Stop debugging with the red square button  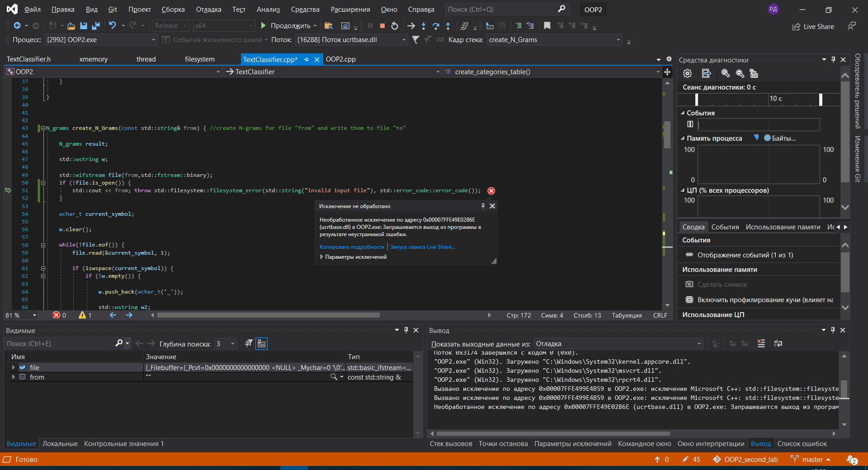pyautogui.click(x=382, y=26)
